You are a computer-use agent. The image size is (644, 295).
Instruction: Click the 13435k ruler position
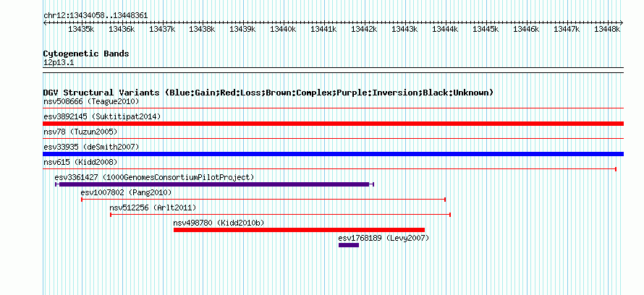point(81,29)
